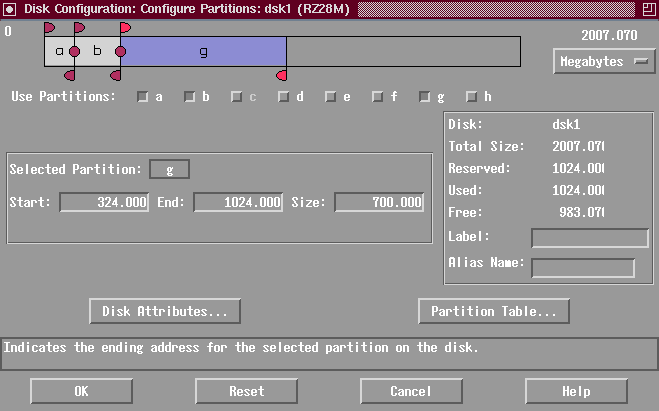This screenshot has width=659, height=411.
Task: Select partition b in the disk bar
Action: (x=97, y=51)
